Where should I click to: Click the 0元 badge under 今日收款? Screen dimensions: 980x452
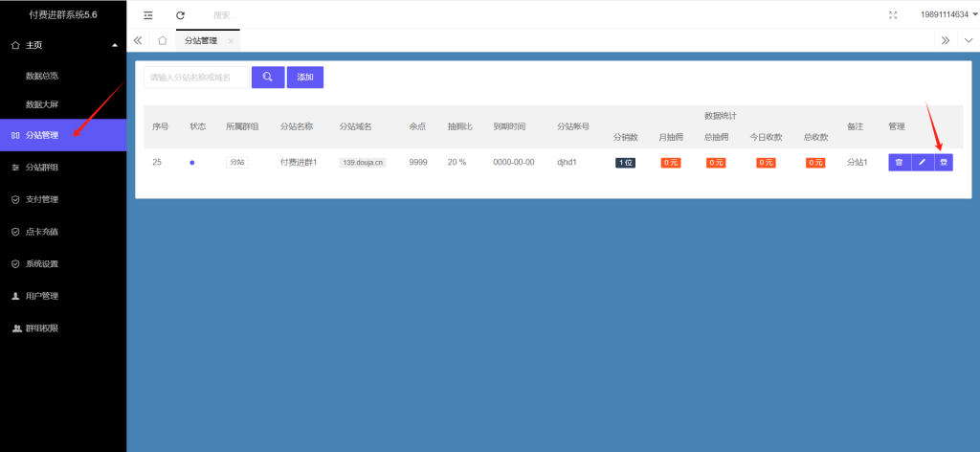[x=766, y=163]
